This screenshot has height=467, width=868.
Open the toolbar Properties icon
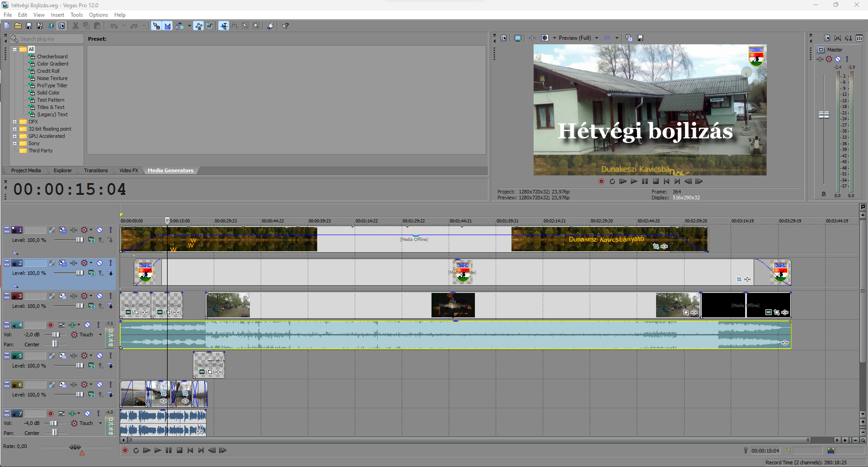click(62, 26)
